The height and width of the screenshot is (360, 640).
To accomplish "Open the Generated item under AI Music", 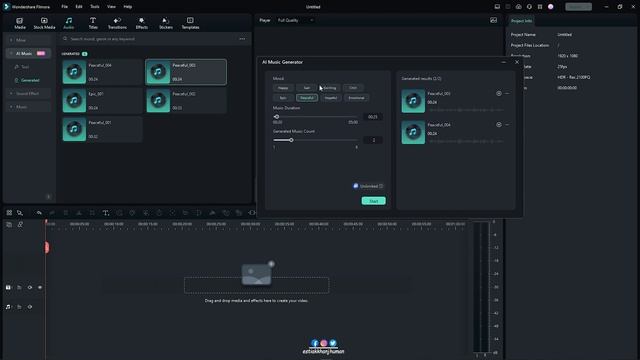I will point(30,80).
